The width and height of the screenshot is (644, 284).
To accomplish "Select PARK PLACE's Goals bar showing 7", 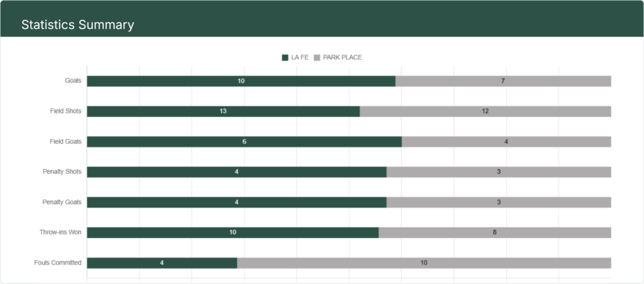I will [503, 81].
